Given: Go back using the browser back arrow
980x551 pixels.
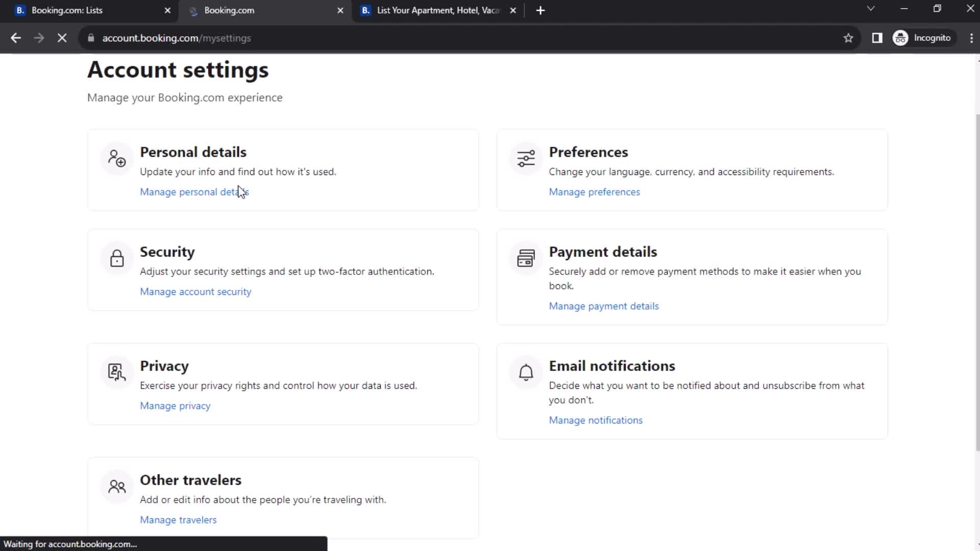Looking at the screenshot, I should (16, 38).
